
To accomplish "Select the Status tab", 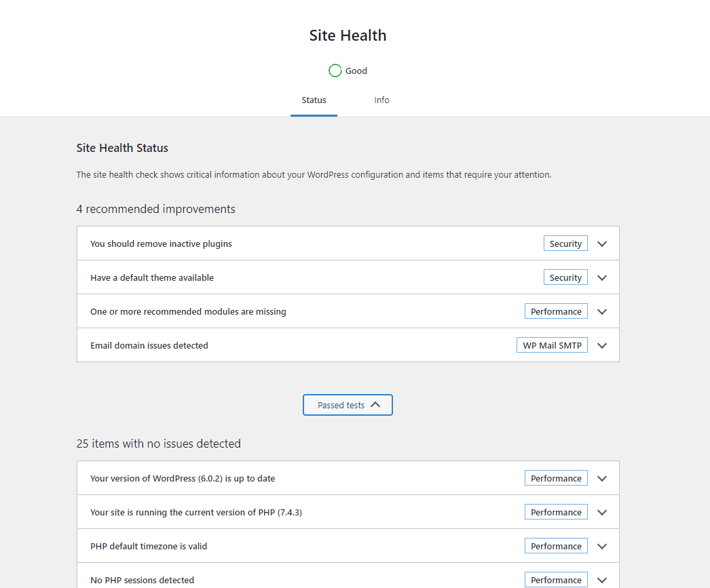I will pos(314,100).
